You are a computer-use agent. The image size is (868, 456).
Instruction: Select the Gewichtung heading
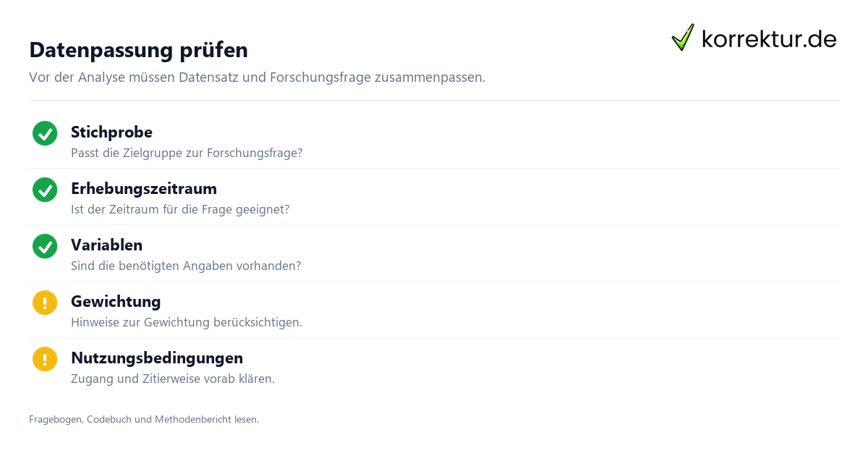point(116,301)
